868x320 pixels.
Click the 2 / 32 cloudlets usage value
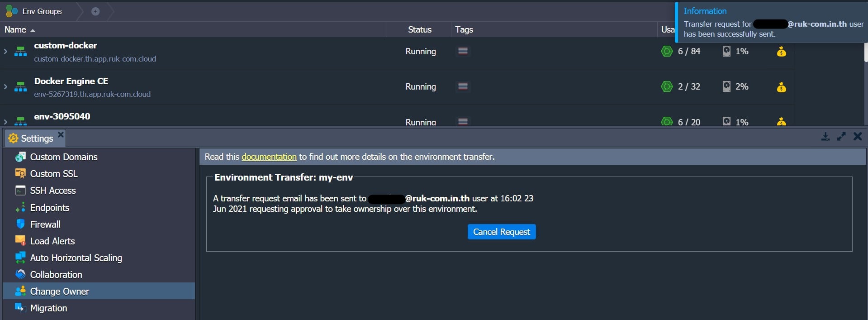(689, 86)
